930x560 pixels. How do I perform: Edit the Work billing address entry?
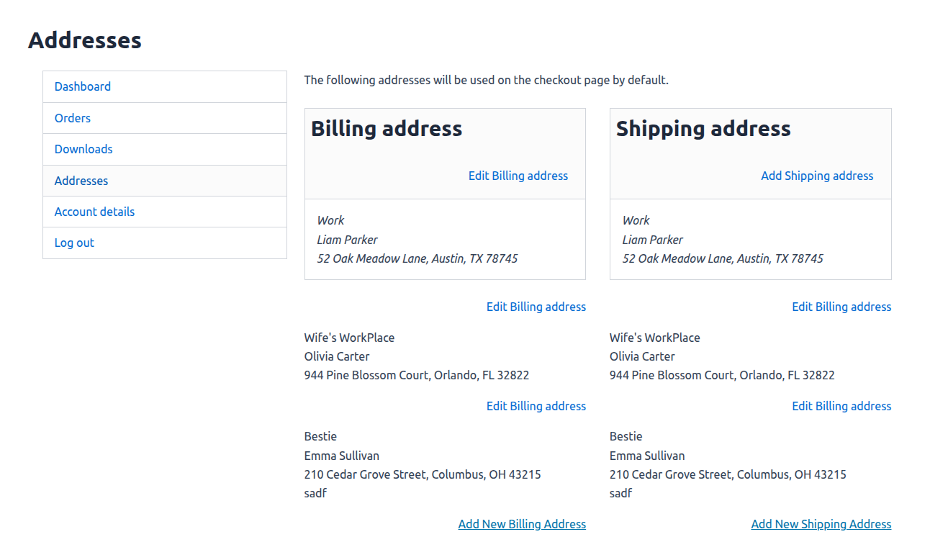click(x=536, y=306)
